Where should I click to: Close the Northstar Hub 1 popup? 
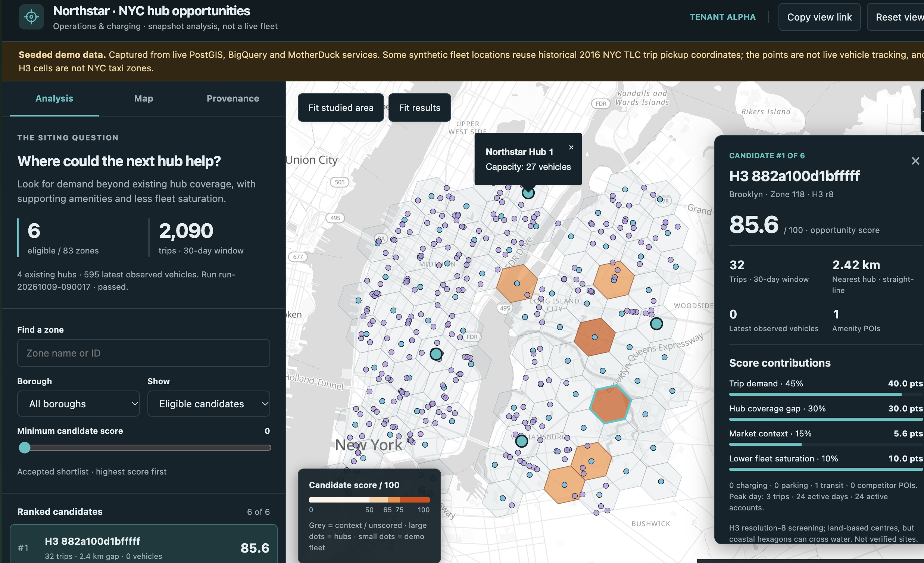coord(571,147)
